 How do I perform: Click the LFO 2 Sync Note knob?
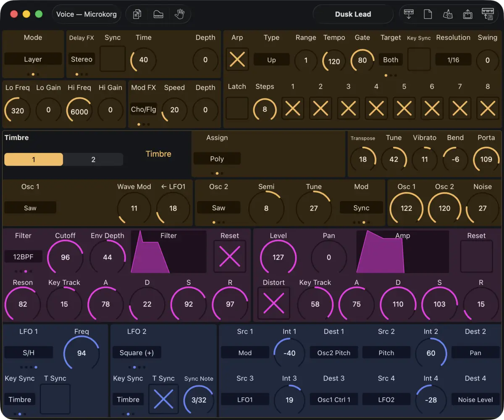coord(199,400)
